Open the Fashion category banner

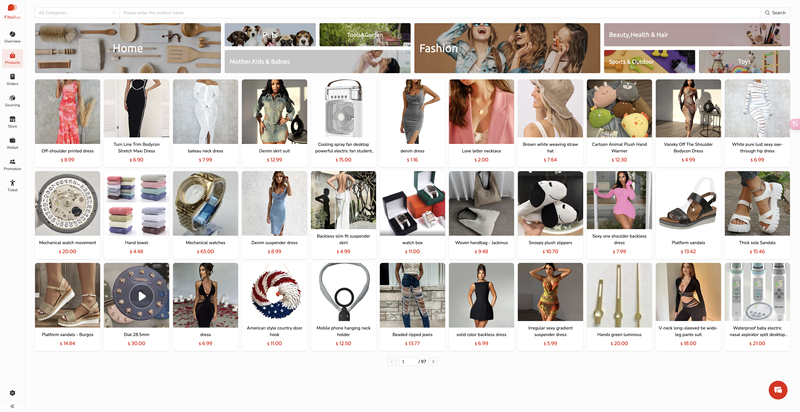507,48
